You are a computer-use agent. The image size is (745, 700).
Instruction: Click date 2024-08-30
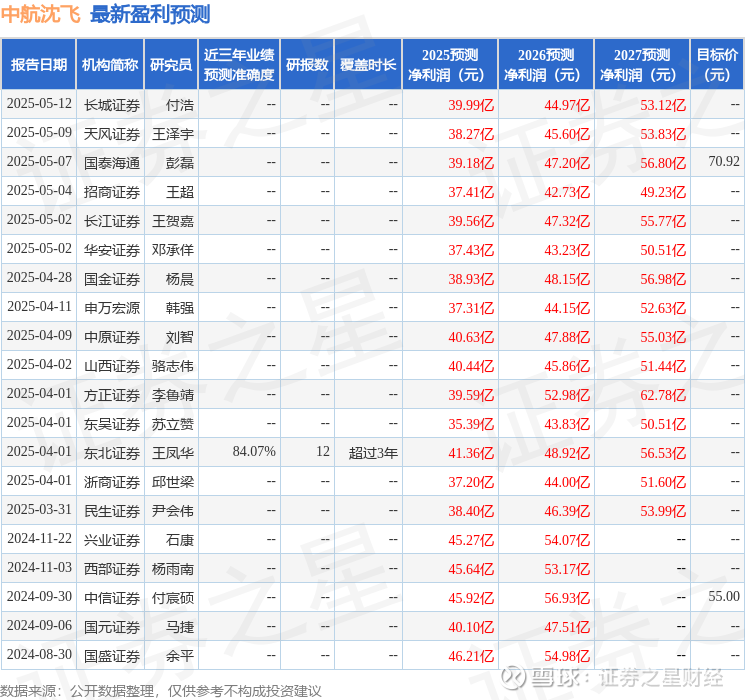[x=39, y=654]
